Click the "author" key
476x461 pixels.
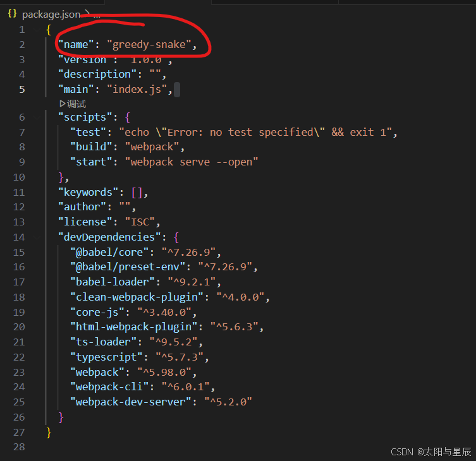point(82,207)
